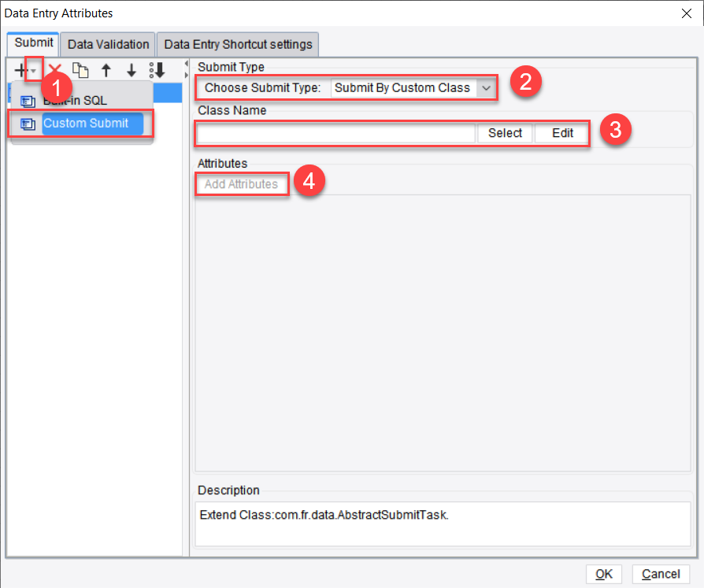Click the copy submit icon

(80, 70)
